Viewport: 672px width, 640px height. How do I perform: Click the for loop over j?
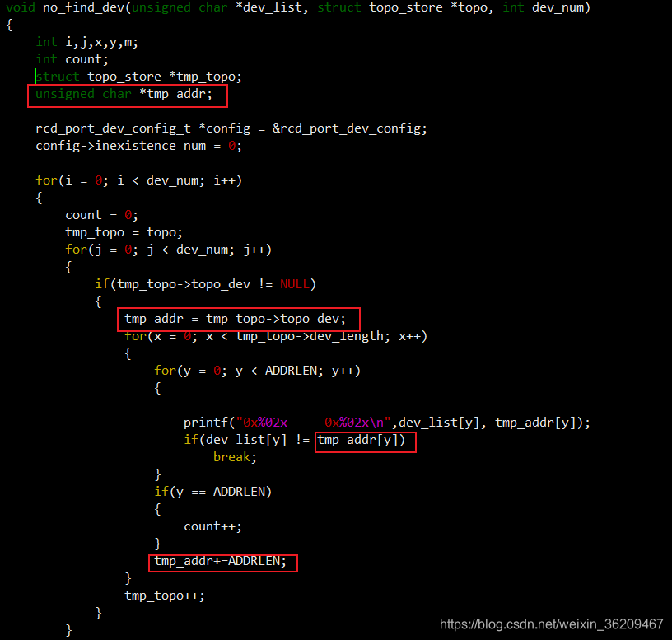169,250
